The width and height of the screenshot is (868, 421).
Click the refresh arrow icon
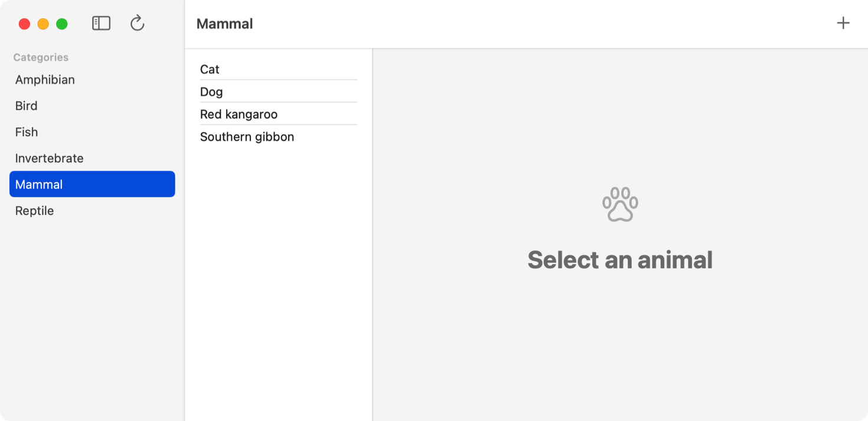coord(137,24)
